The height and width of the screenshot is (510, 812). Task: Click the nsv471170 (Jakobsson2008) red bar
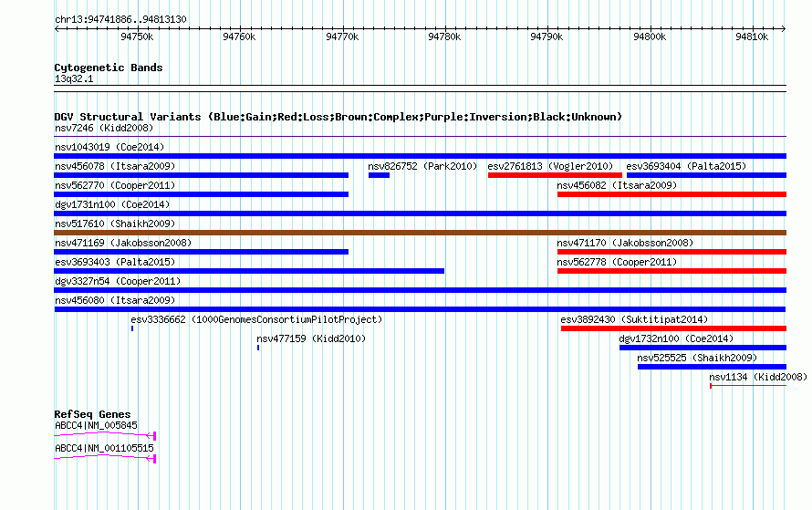(671, 252)
